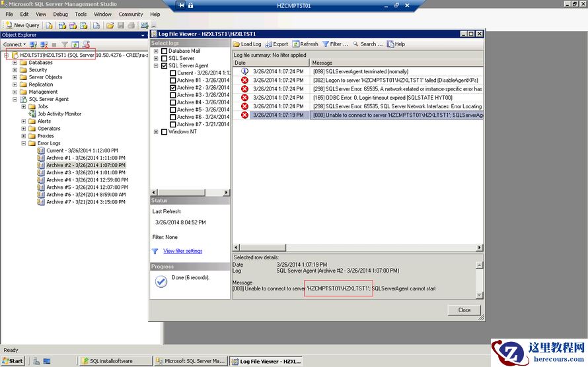Click the Date column header
Image resolution: width=588 pixels, height=367 pixels.
[271, 63]
